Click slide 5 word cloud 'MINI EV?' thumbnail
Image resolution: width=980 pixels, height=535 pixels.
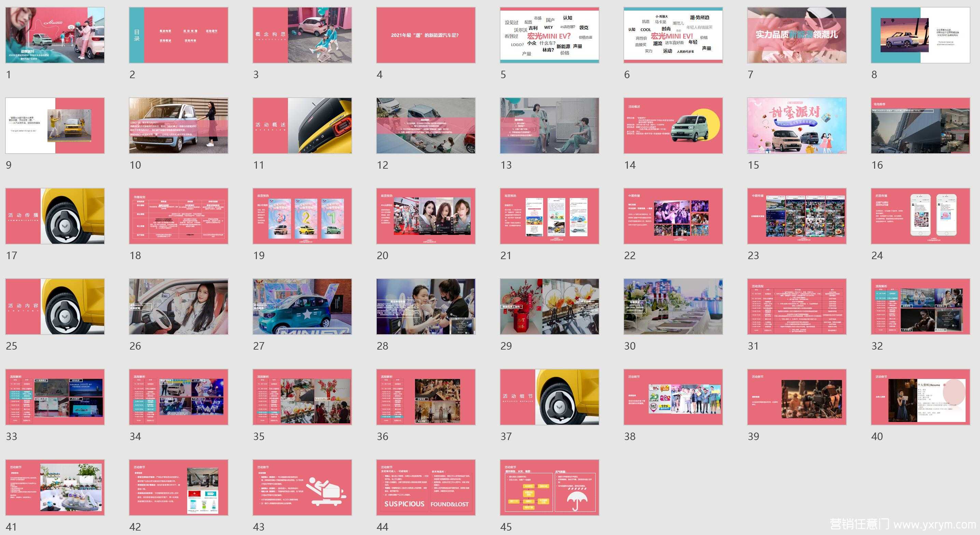(549, 35)
